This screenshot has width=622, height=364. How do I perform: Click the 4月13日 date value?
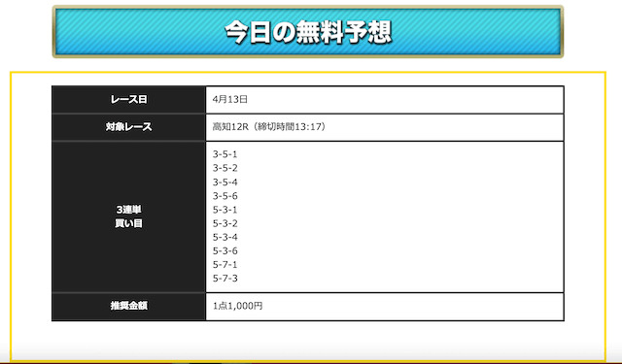coord(230,99)
